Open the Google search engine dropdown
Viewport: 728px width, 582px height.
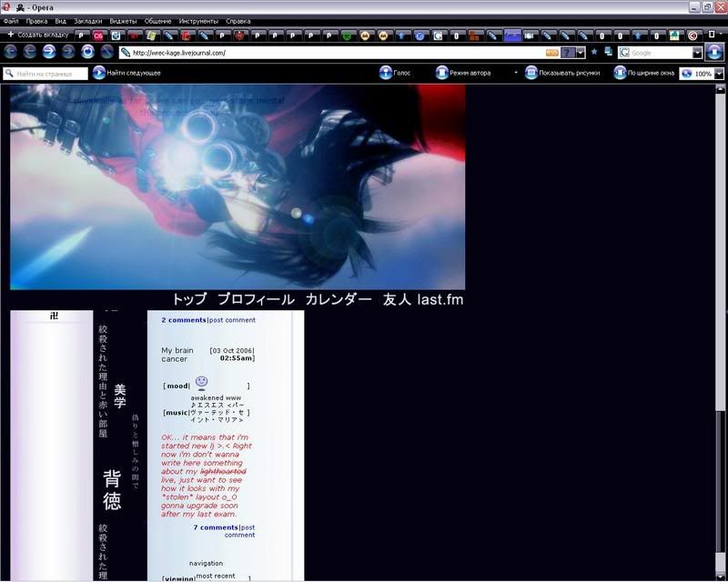(x=697, y=53)
